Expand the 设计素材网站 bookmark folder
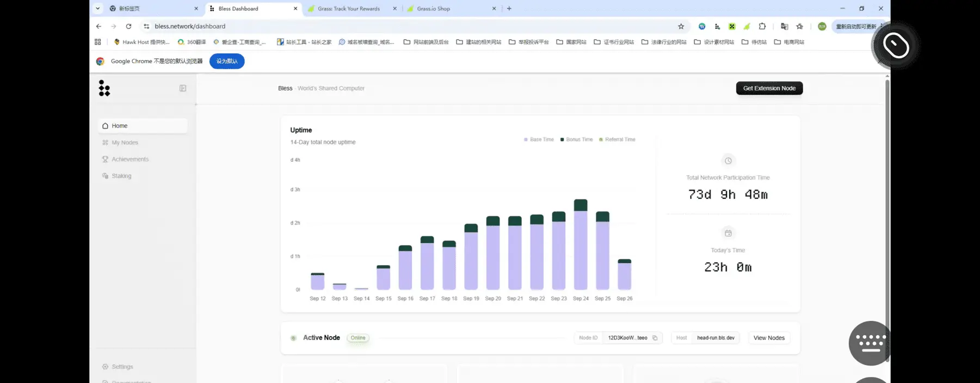The height and width of the screenshot is (383, 980). point(714,42)
